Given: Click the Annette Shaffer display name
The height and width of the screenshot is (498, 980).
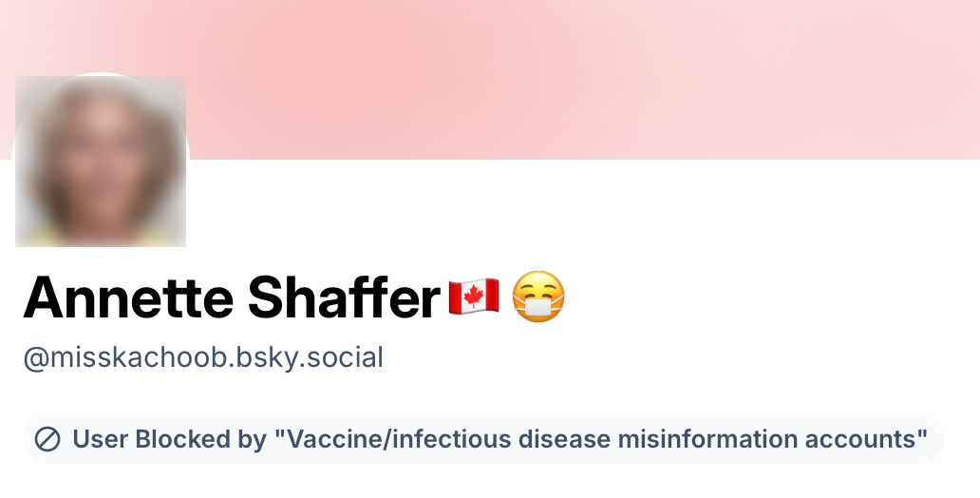Looking at the screenshot, I should tap(232, 297).
